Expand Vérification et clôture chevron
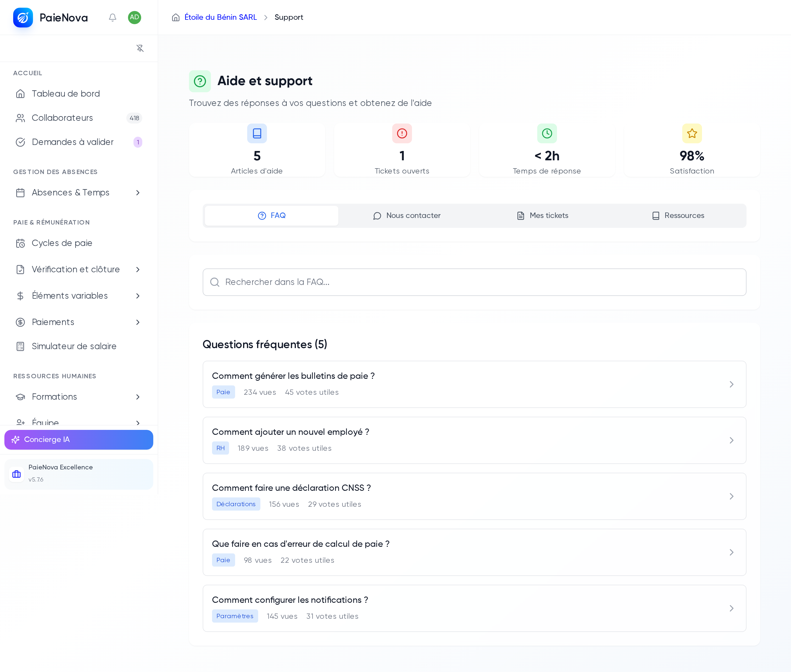The image size is (791, 672). pyautogui.click(x=138, y=270)
